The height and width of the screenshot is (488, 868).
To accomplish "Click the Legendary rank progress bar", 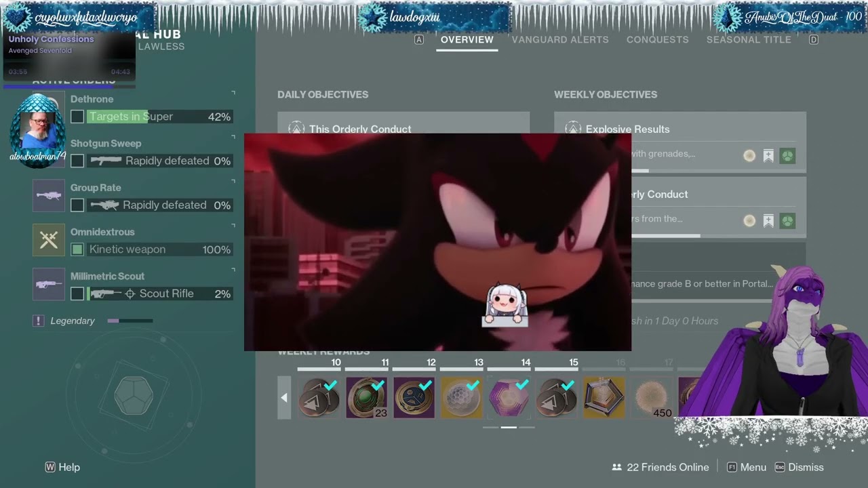I will click(x=130, y=321).
